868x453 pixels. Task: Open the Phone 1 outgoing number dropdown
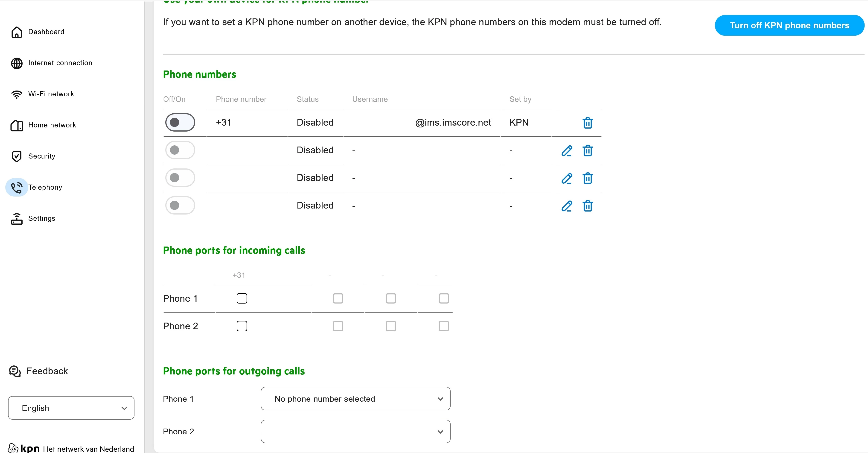(x=355, y=399)
